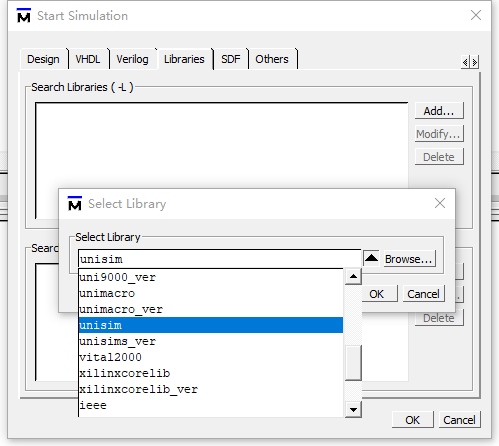Click the Start Simulation ModelSim icon
The width and height of the screenshot is (499, 446).
[24, 15]
